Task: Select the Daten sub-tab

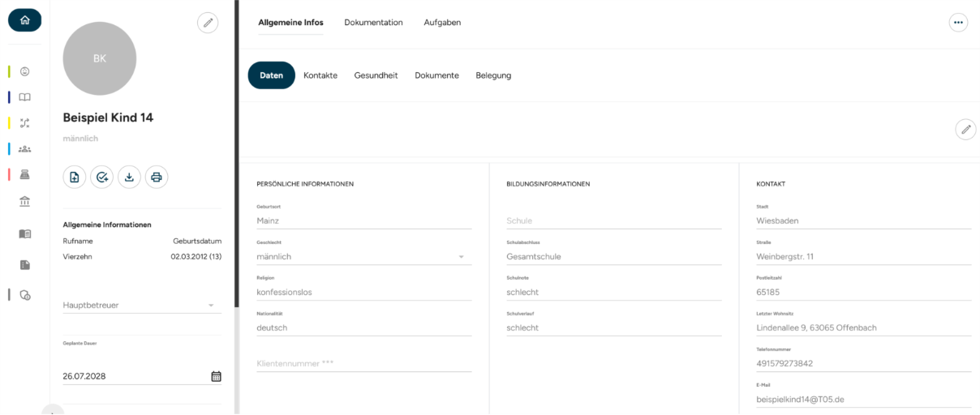Action: click(271, 75)
